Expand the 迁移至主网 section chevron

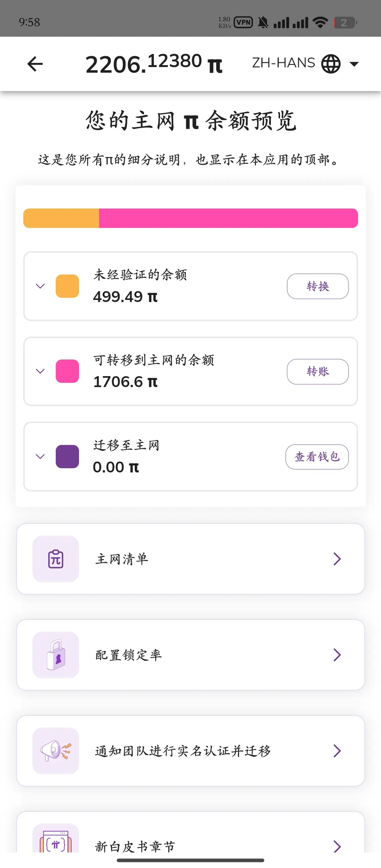point(40,457)
